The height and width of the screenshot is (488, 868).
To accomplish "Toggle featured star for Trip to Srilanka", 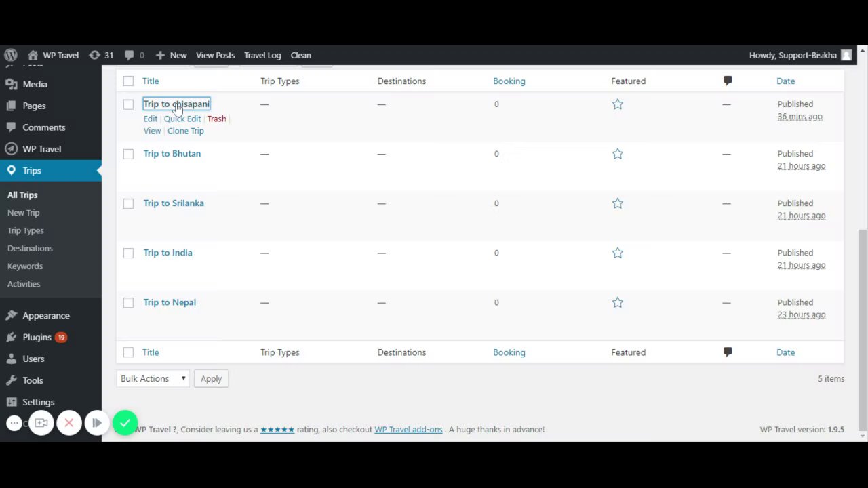I will pos(617,203).
